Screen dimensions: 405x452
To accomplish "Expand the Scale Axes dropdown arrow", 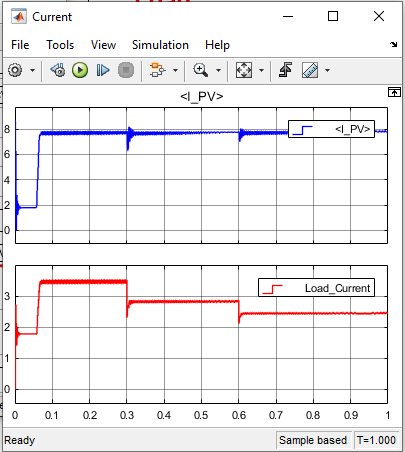I will click(x=261, y=70).
